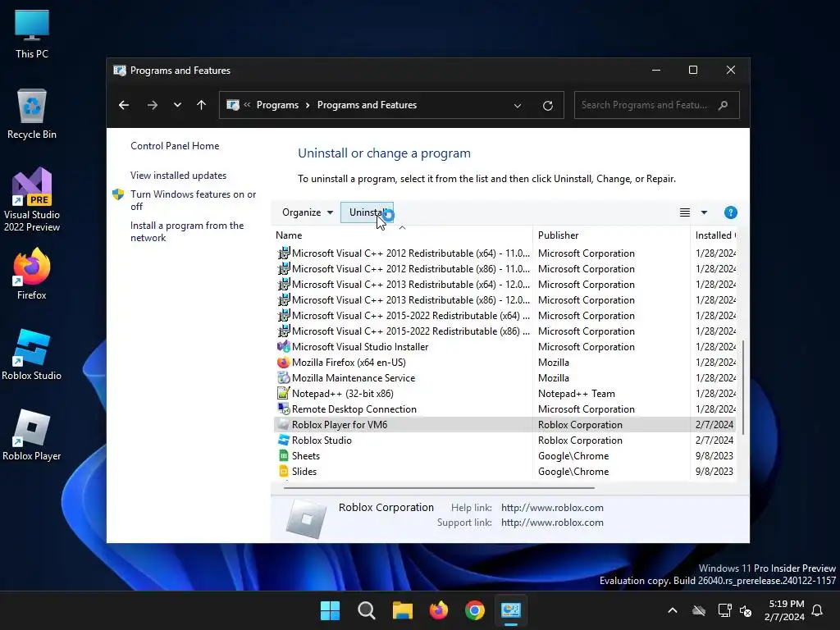Show hidden tray icons chevron
Screen dimensions: 840x630
click(673, 610)
